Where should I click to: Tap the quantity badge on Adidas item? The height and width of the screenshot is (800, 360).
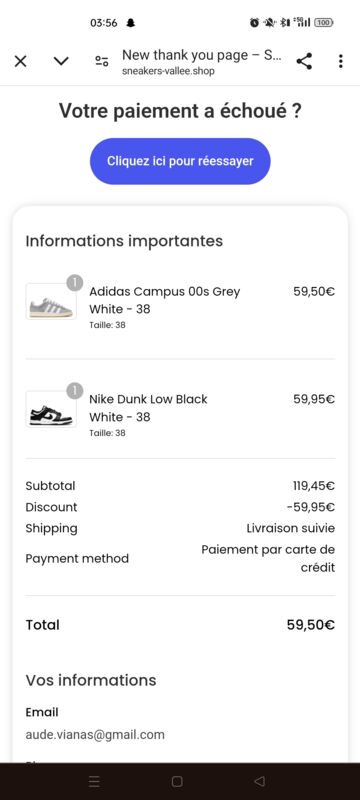(74, 283)
